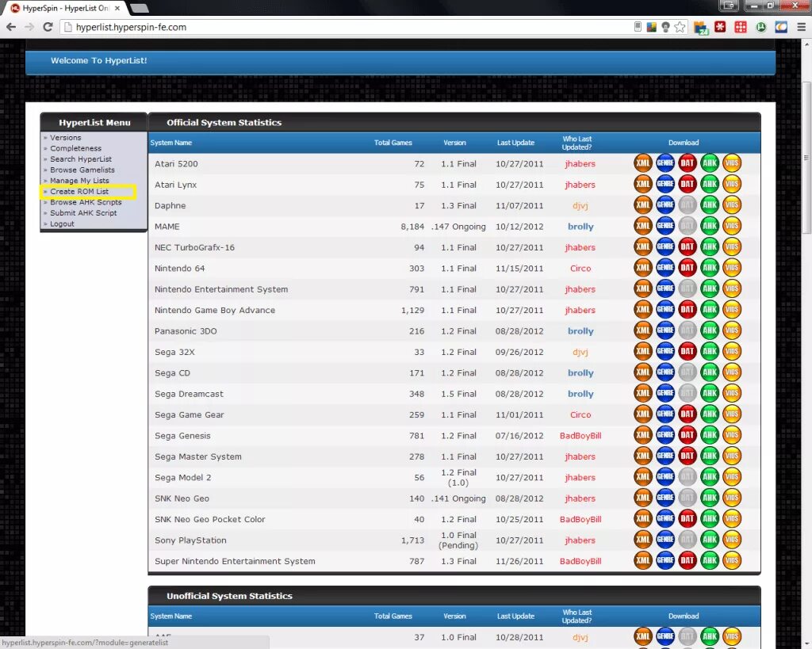Click the 11/26/2011 last update date

(x=519, y=561)
